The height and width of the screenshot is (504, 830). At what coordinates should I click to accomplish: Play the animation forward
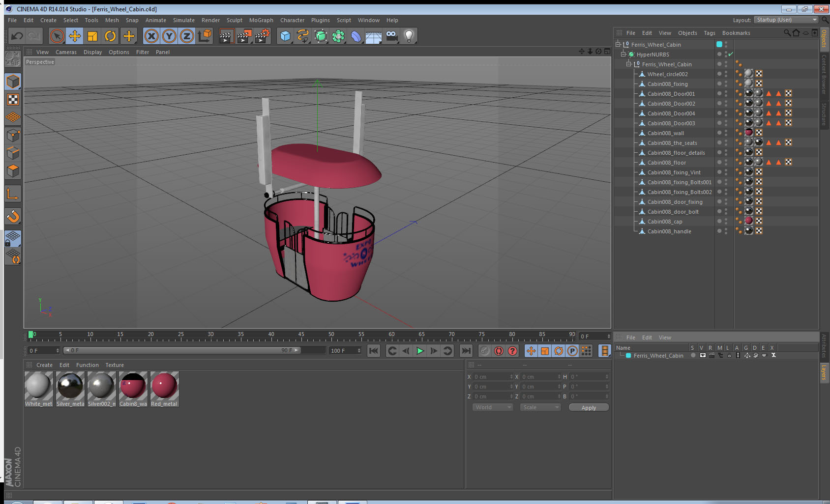click(x=420, y=351)
